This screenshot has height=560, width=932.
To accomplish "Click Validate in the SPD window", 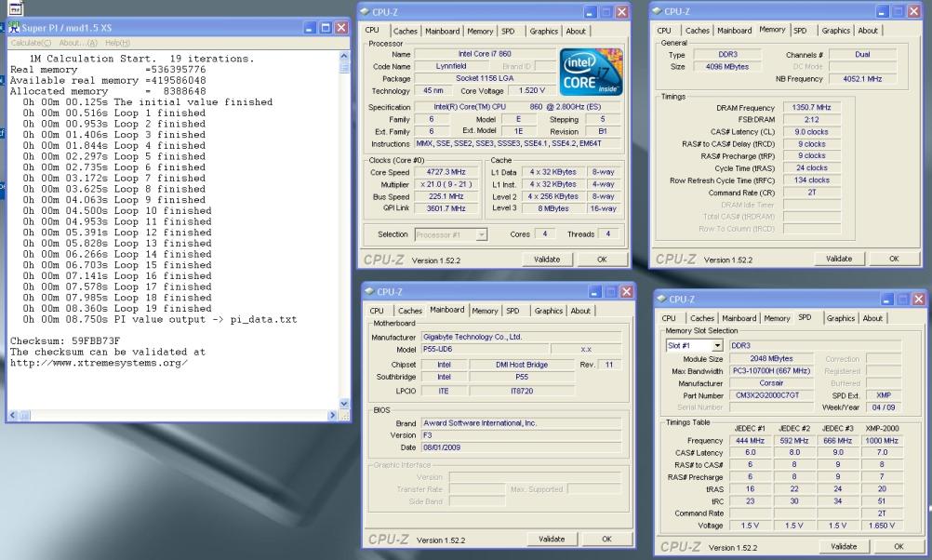I will pos(844,546).
